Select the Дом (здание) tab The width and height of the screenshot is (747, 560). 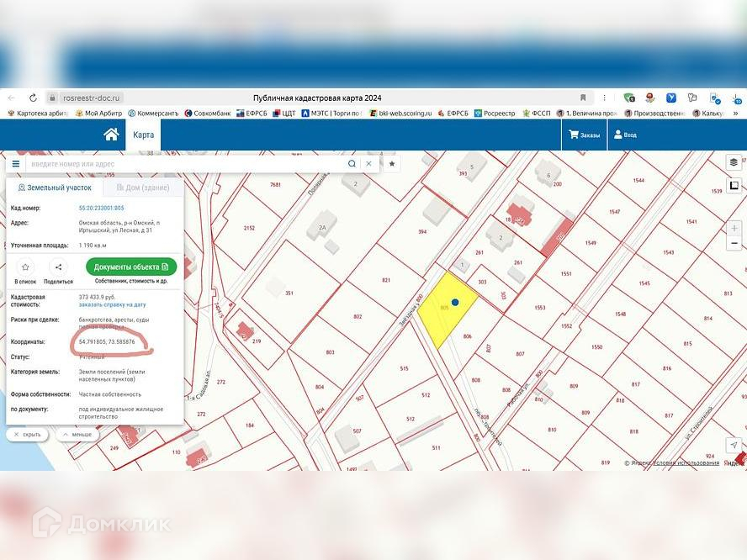point(143,188)
